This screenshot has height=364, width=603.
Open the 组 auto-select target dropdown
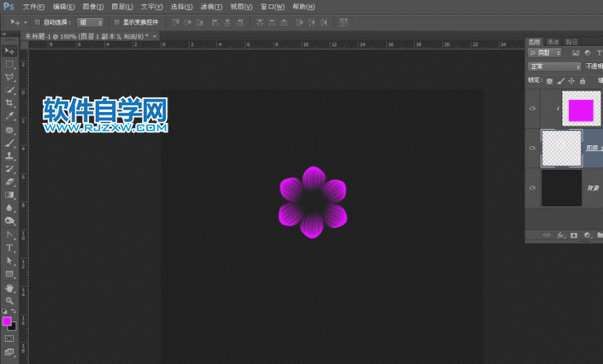[90, 21]
